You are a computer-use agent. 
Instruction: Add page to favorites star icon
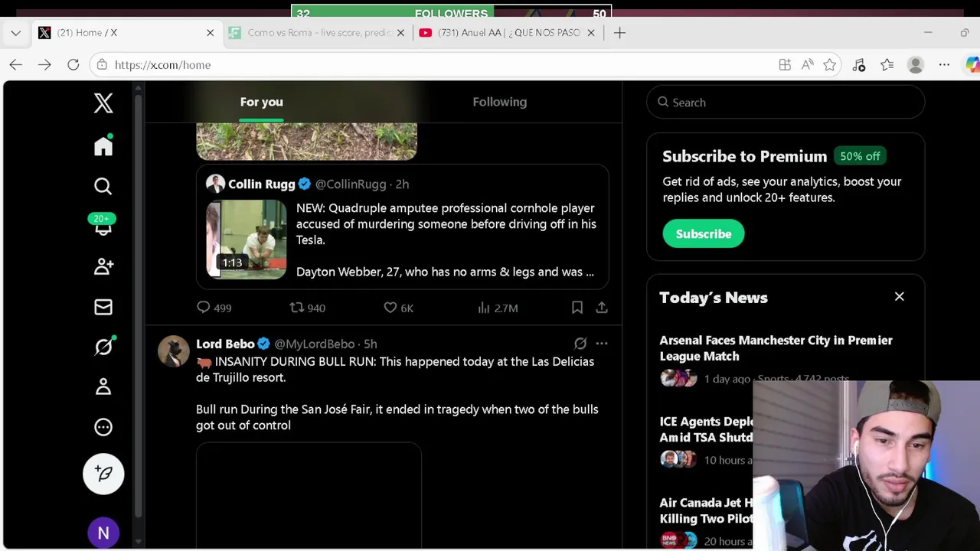click(x=829, y=65)
